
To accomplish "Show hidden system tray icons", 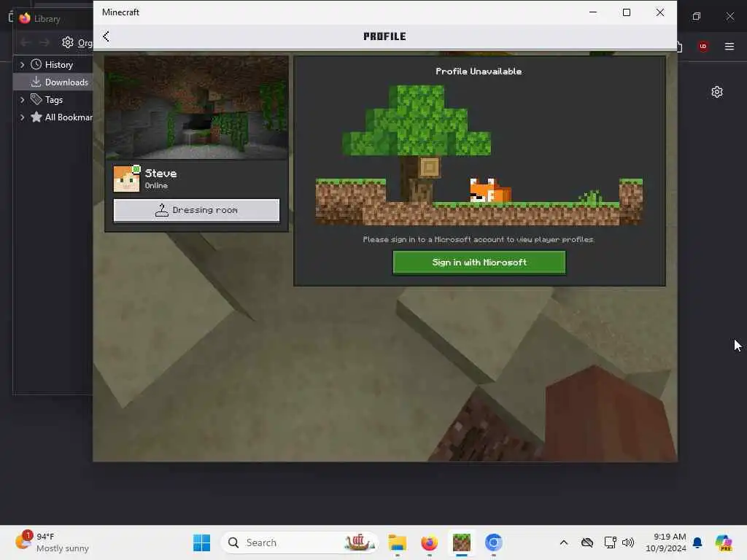I will point(564,542).
